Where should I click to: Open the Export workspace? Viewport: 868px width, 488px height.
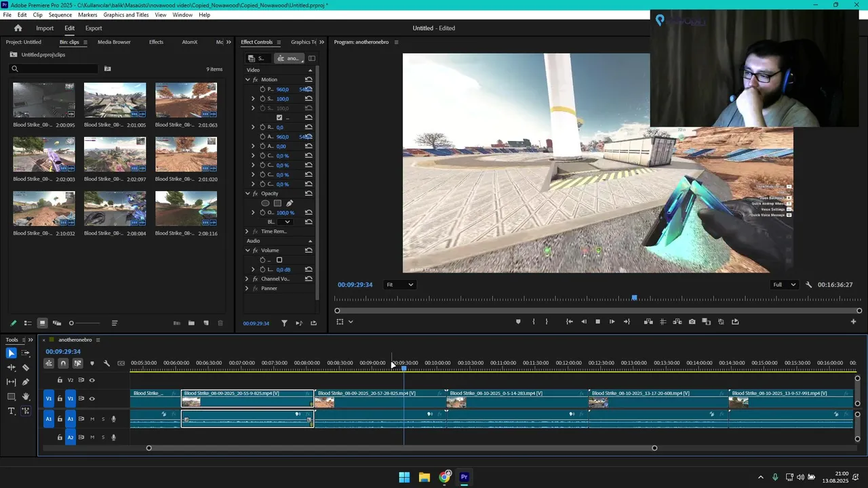point(94,28)
